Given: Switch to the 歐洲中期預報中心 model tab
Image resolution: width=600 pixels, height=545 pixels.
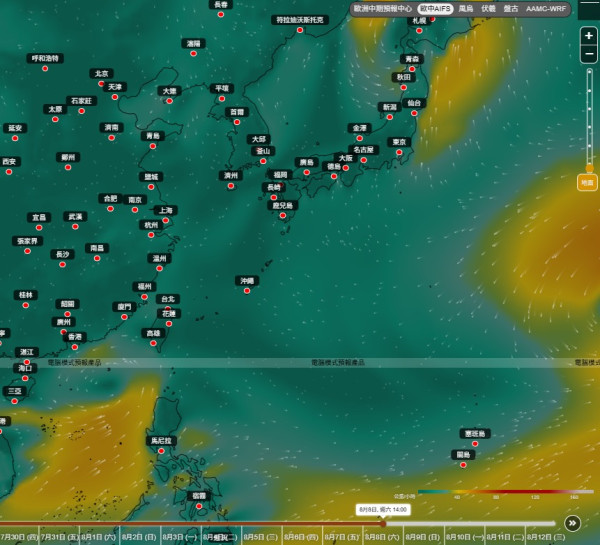Looking at the screenshot, I should pos(382,8).
